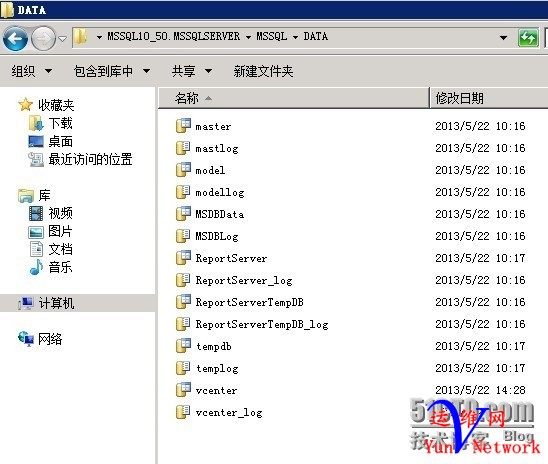Select file name model
Viewport: 548px width, 464px height.
210,171
